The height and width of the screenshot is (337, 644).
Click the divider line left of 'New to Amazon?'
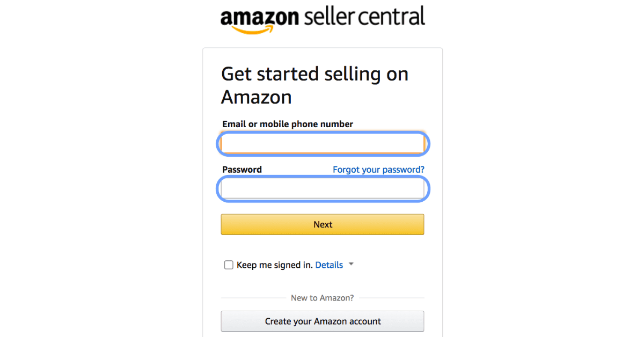252,298
